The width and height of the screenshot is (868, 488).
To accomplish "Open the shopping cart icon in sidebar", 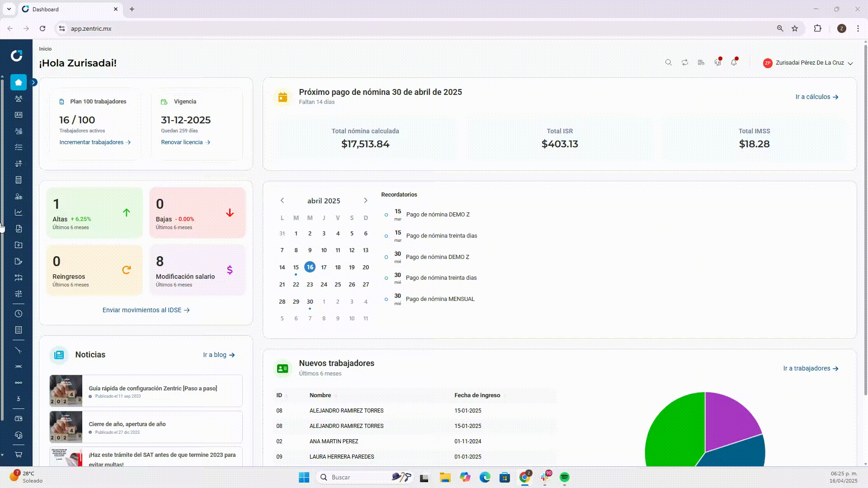I will pyautogui.click(x=19, y=455).
